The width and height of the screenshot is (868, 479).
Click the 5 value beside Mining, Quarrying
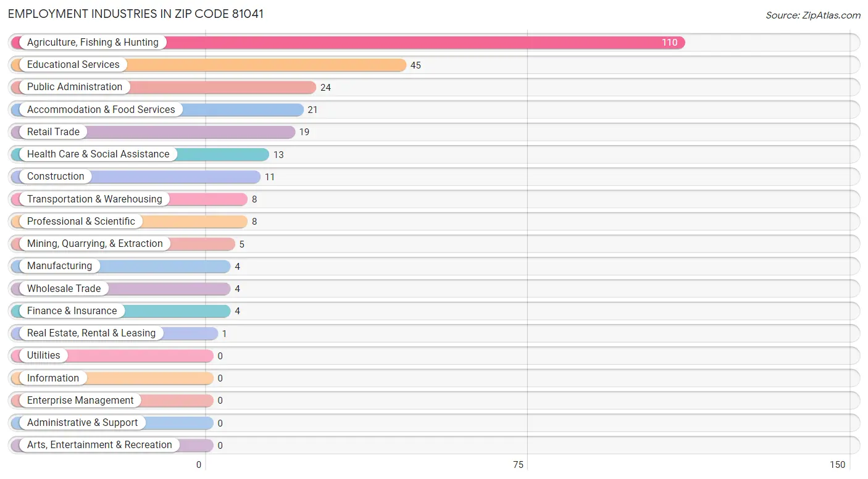pos(242,244)
